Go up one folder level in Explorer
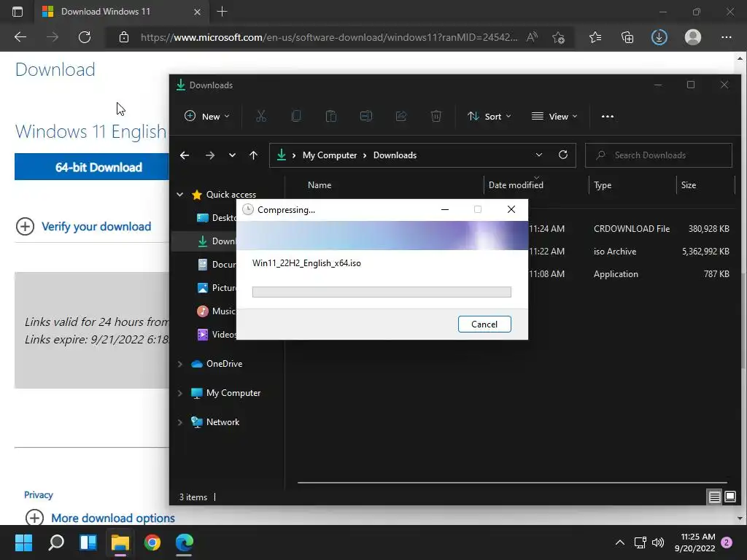 click(x=253, y=155)
